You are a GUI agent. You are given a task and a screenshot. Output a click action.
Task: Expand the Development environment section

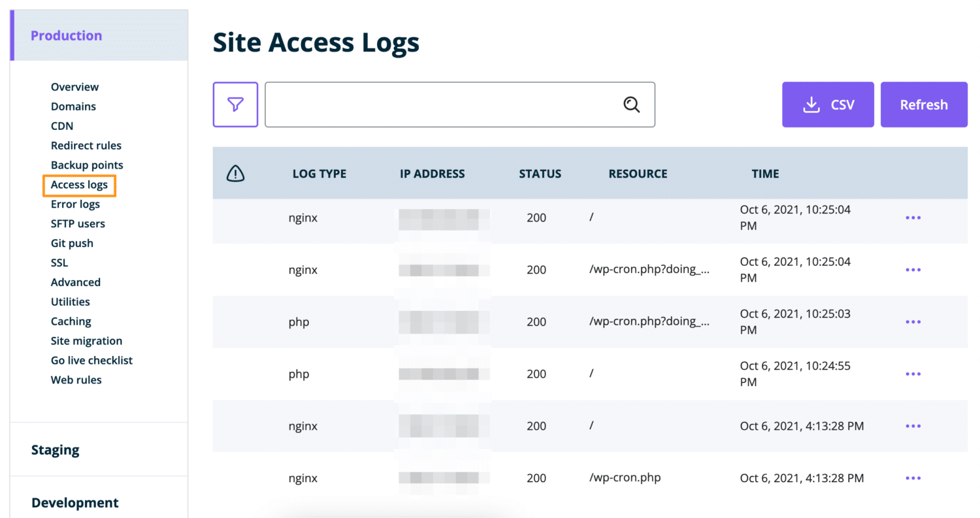click(74, 502)
